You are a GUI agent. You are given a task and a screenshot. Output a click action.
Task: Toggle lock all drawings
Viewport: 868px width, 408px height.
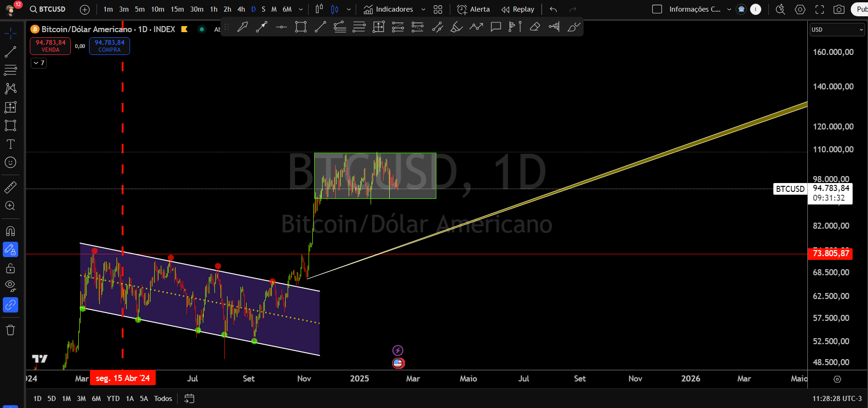(x=10, y=268)
